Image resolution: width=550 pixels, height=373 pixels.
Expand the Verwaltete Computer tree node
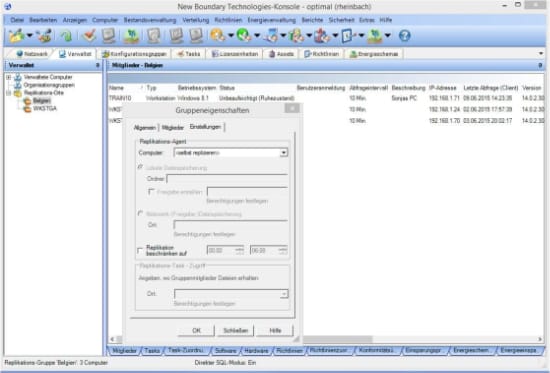coord(9,77)
